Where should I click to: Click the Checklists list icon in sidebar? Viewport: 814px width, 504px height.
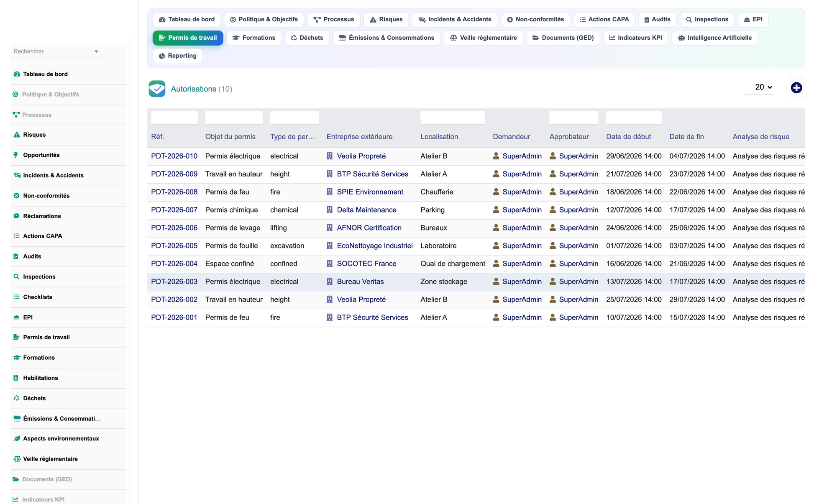click(x=17, y=297)
